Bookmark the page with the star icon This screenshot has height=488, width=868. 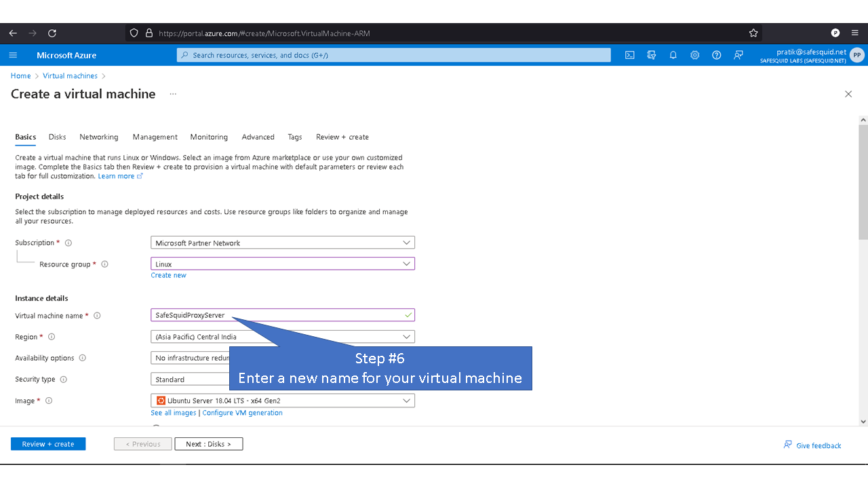753,33
